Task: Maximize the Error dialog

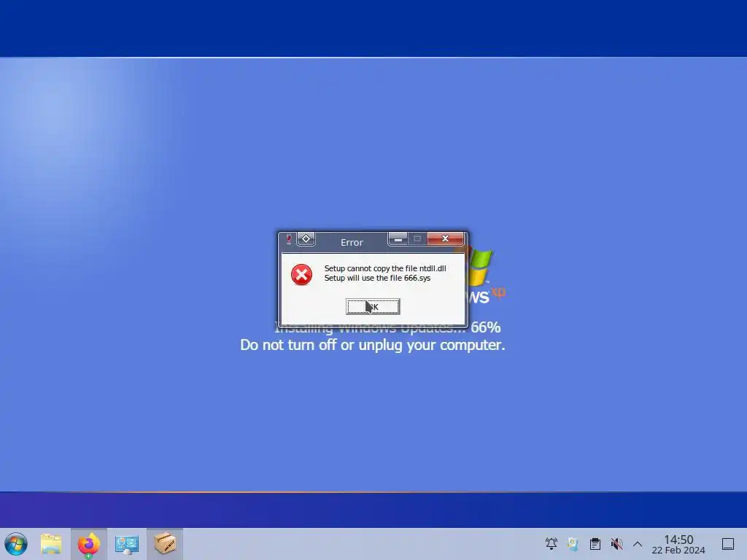Action: pyautogui.click(x=417, y=238)
